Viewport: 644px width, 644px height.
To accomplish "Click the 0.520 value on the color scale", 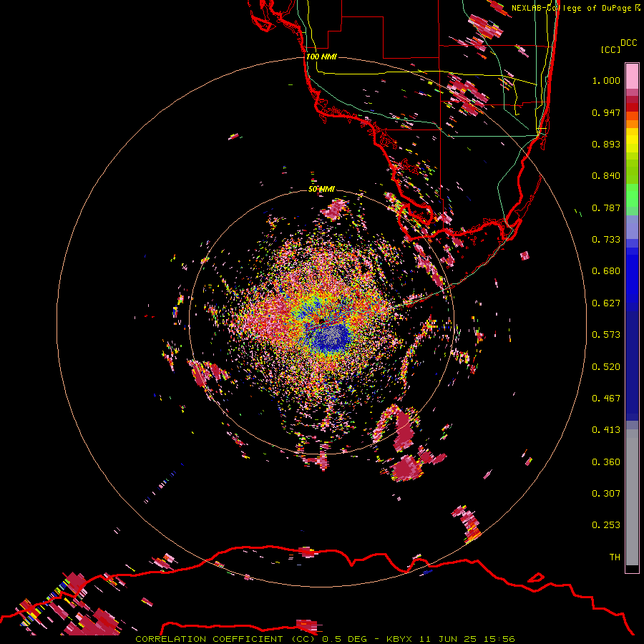I will pyautogui.click(x=606, y=366).
